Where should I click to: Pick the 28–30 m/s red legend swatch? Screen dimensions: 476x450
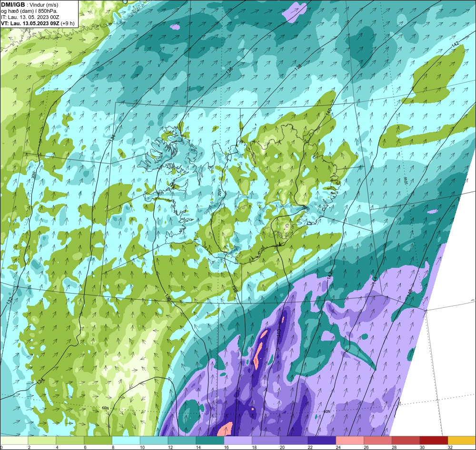406,440
